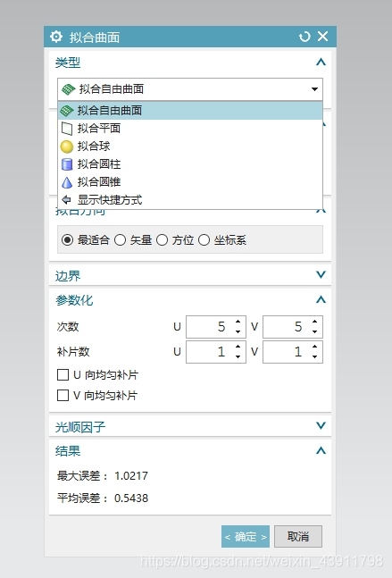
Task: Select highlighted 拟合自由曲面 list entry
Action: [190, 111]
